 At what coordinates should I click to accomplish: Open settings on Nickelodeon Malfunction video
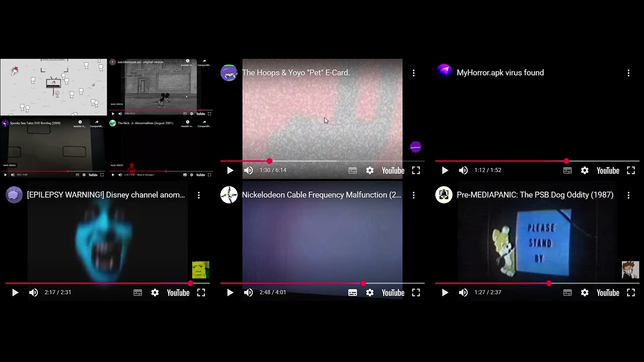pos(370,293)
